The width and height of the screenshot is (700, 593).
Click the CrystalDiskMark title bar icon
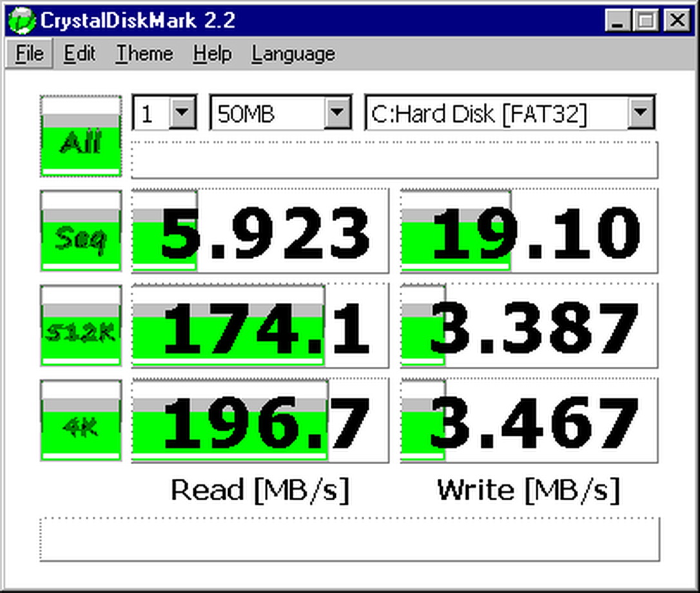[x=21, y=21]
